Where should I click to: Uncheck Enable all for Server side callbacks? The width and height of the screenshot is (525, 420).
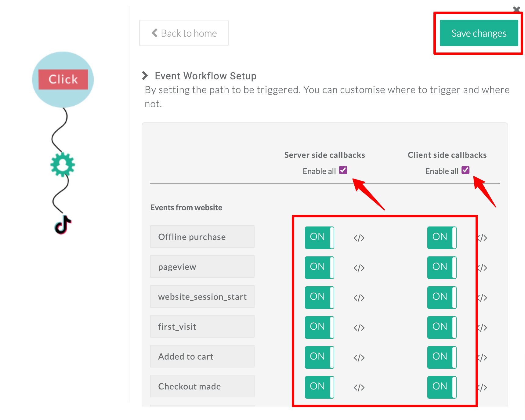point(343,170)
